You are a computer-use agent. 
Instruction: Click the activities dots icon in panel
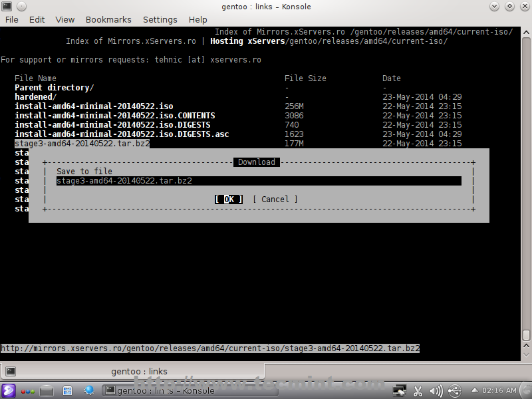click(x=28, y=390)
